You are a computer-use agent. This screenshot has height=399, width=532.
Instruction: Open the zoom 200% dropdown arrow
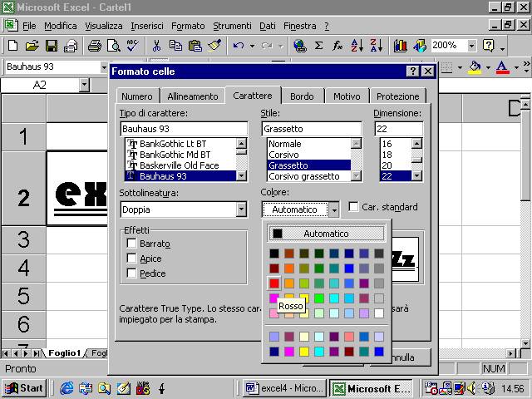point(471,45)
